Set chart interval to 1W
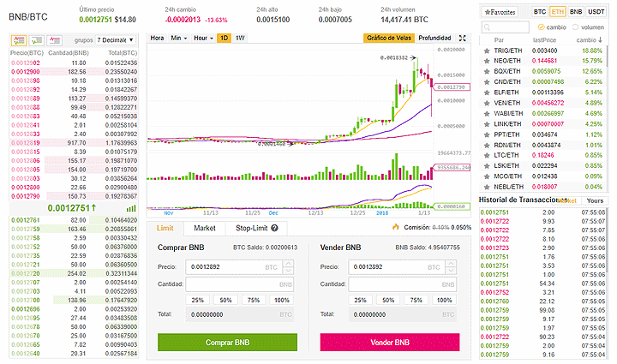Screen dimensions: 617x364 240,39
